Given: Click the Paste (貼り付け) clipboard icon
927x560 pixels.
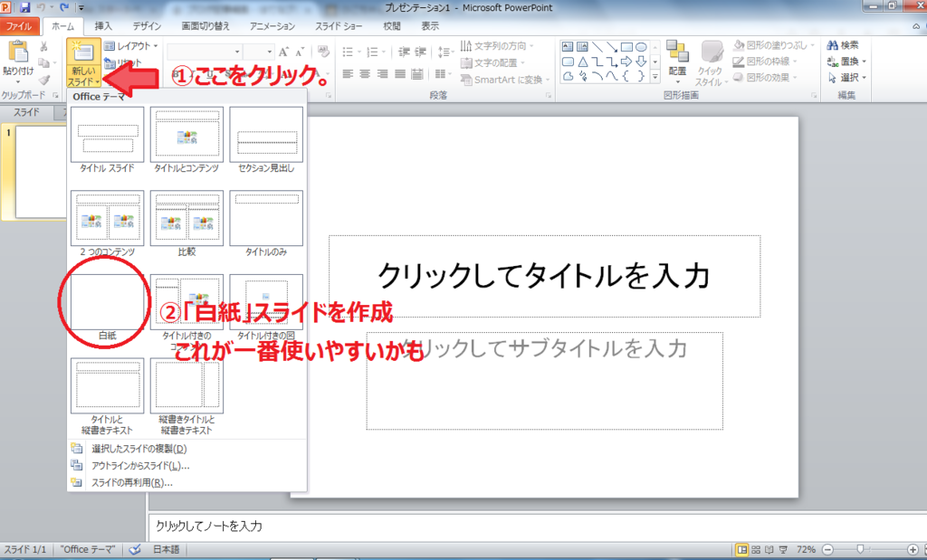Looking at the screenshot, I should (18, 52).
